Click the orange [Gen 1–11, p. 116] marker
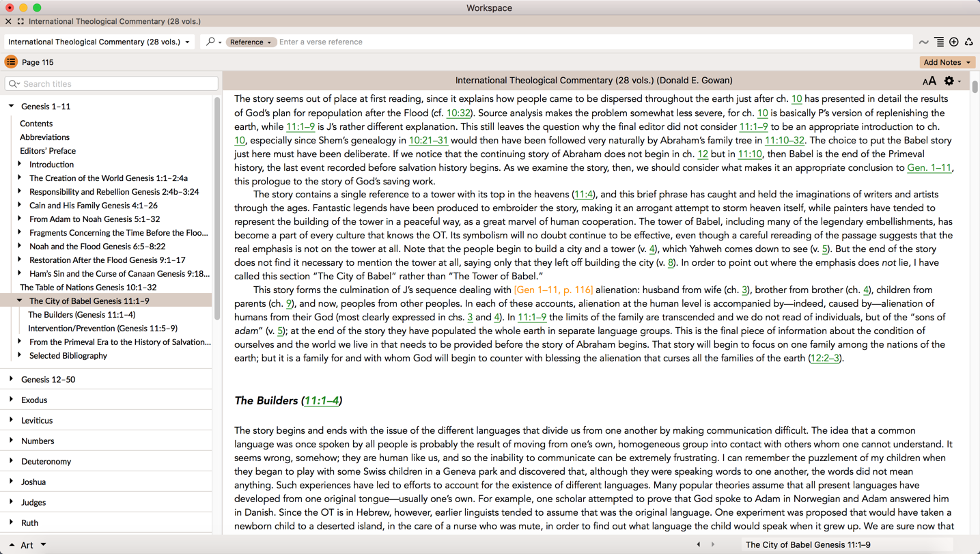Viewport: 980px width, 554px height. point(553,290)
